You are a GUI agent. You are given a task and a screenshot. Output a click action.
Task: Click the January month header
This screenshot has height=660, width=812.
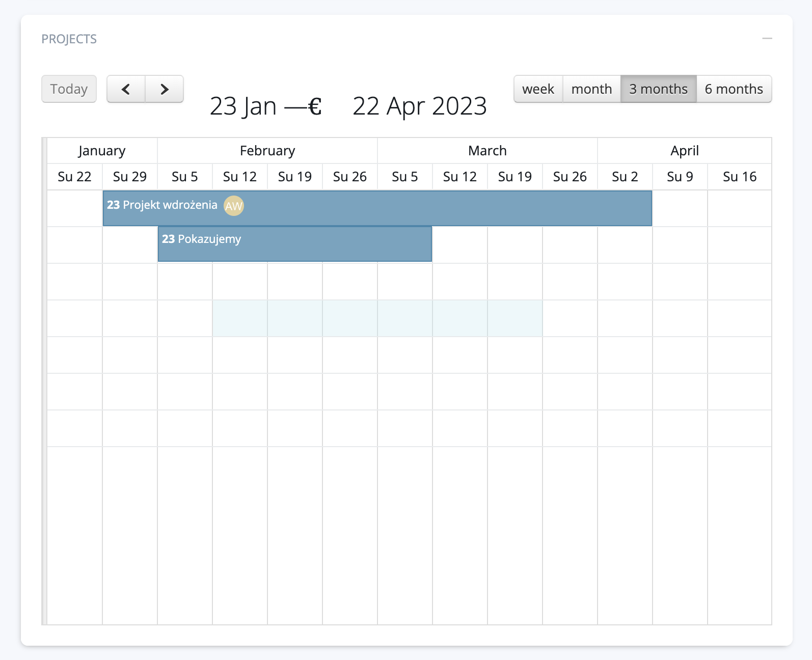pos(102,151)
